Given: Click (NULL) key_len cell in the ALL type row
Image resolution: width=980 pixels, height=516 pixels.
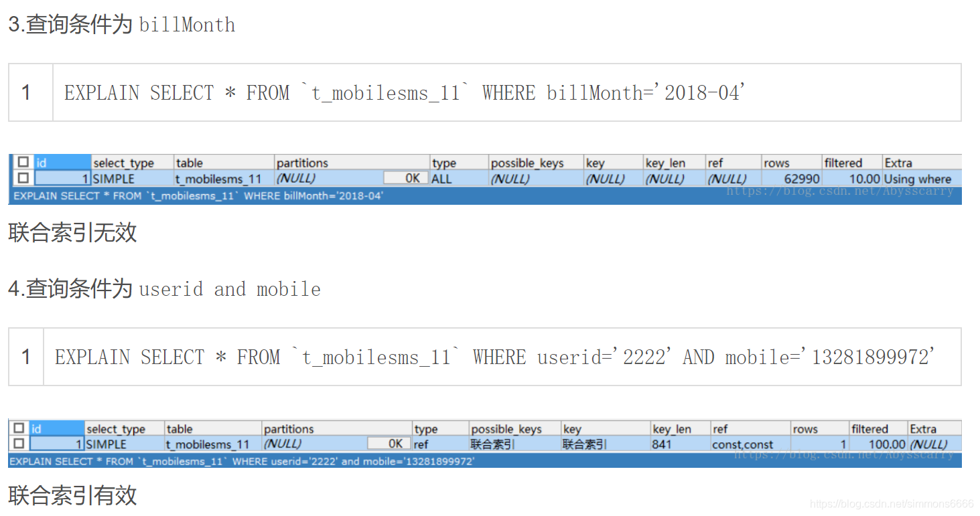Looking at the screenshot, I should [x=674, y=179].
